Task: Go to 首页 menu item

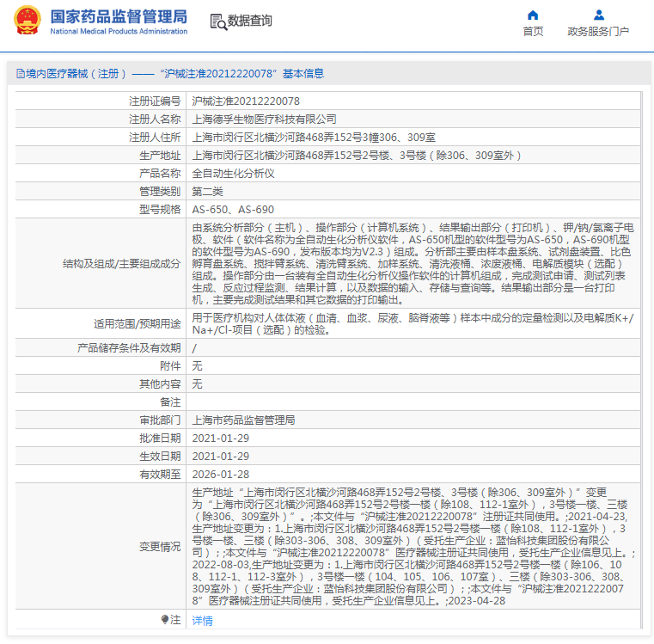Action: (x=533, y=31)
